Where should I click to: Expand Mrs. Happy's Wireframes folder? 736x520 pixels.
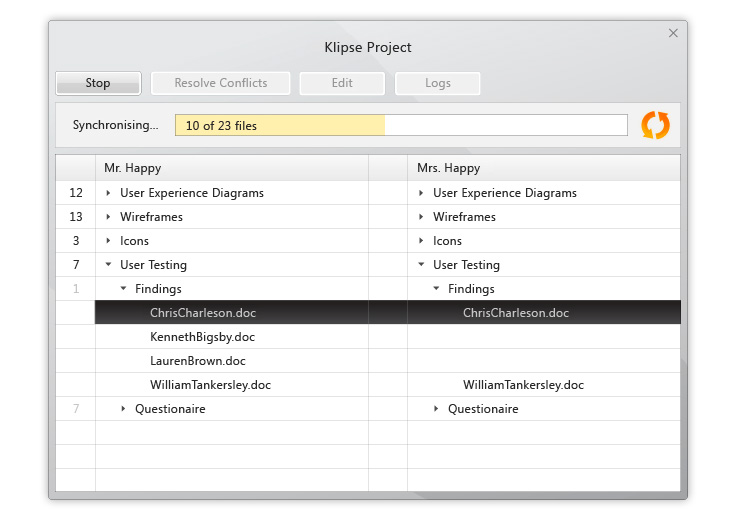(x=421, y=217)
